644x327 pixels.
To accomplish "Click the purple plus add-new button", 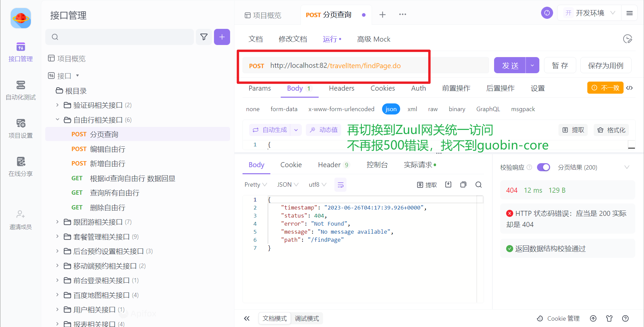I will pyautogui.click(x=222, y=37).
